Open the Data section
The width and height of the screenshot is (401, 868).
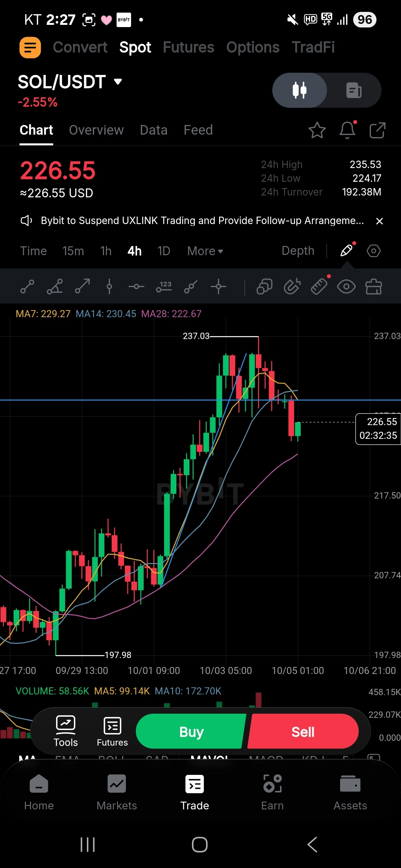(154, 130)
